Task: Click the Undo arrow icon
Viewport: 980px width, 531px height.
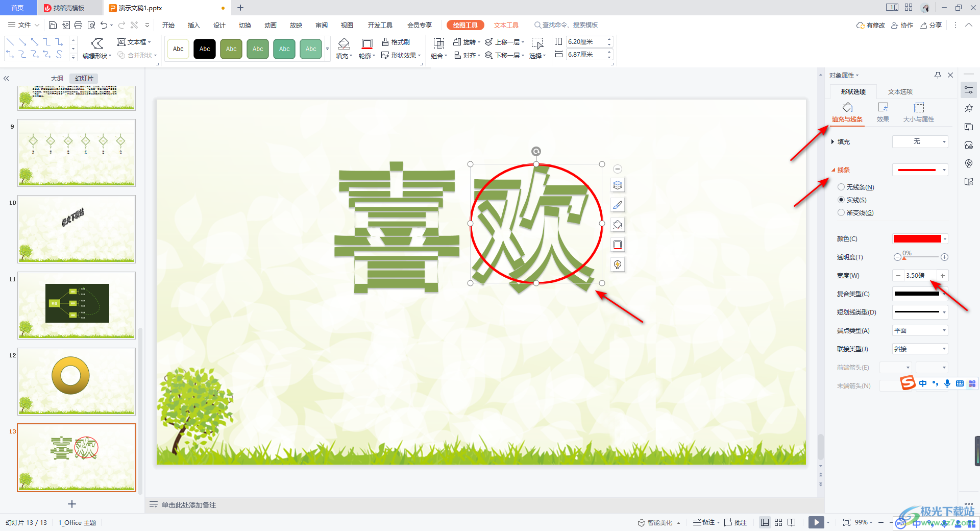Action: coord(104,25)
